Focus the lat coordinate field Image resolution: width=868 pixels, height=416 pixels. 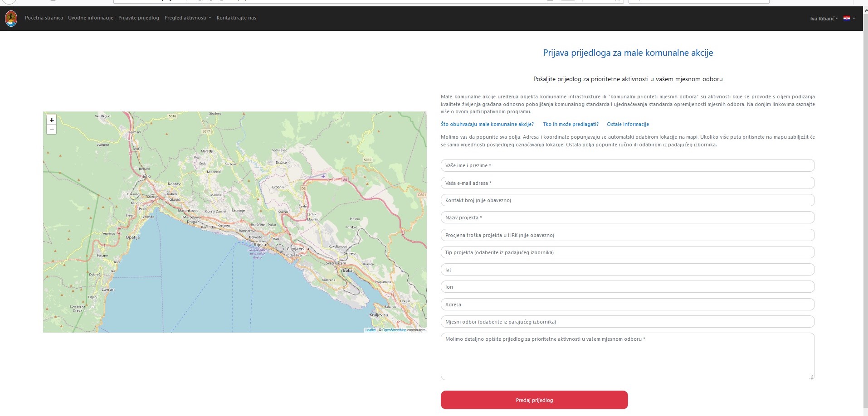tap(628, 270)
